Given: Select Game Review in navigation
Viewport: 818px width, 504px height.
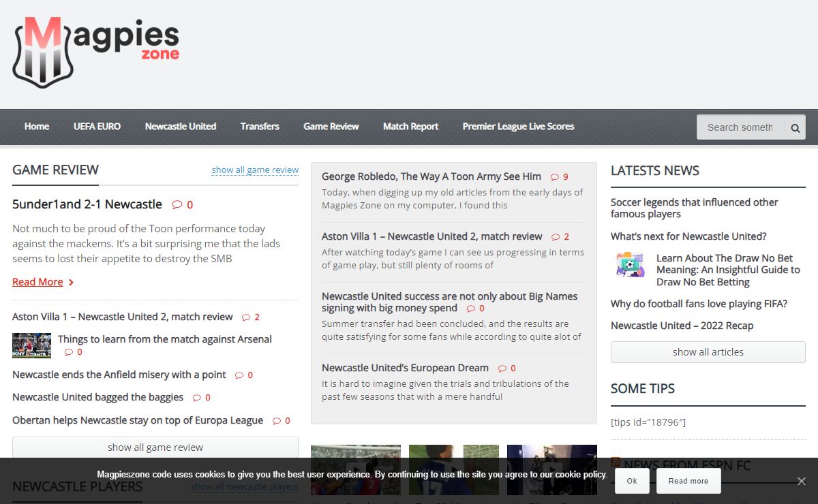Looking at the screenshot, I should tap(331, 127).
